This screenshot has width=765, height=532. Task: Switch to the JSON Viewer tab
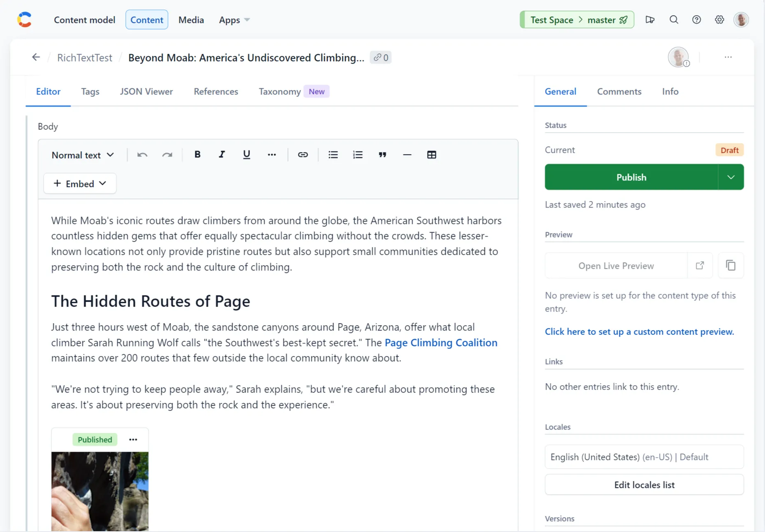point(146,91)
